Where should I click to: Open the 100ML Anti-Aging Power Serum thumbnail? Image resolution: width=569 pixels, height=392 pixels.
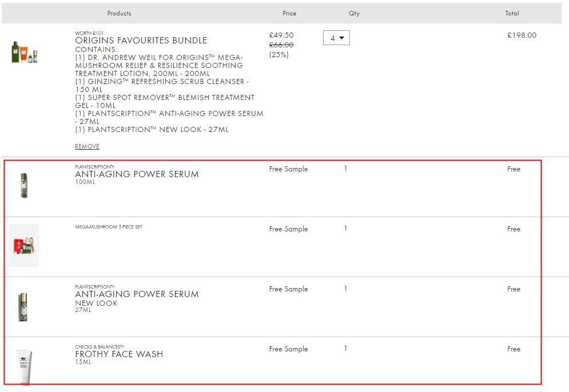point(23,185)
